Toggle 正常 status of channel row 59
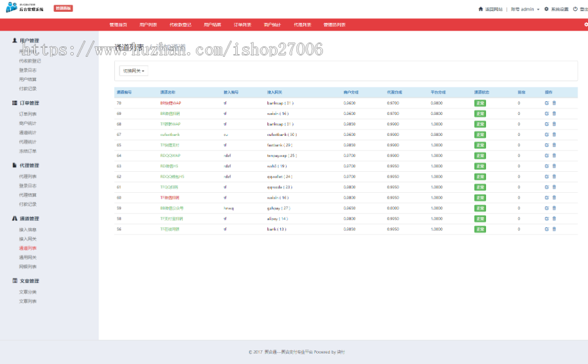The height and width of the screenshot is (364, 588). 480,208
